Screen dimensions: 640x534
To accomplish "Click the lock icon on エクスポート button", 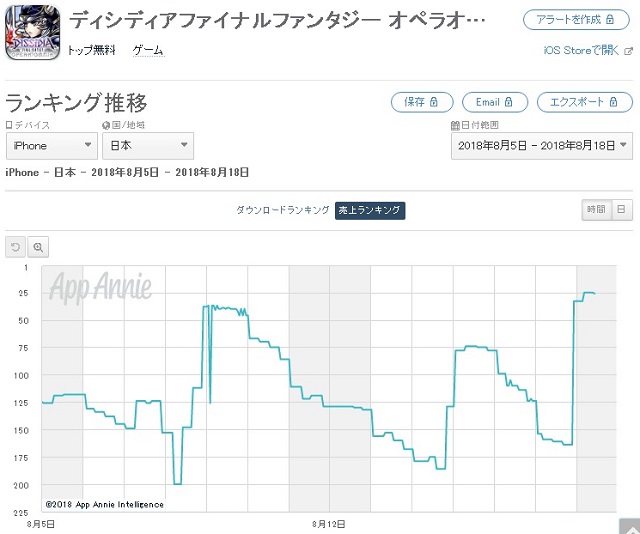I will pos(613,102).
